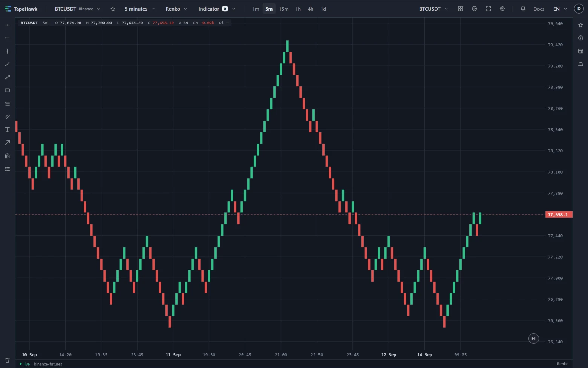The image size is (588, 368).
Task: Enter fullscreen mode
Action: pyautogui.click(x=488, y=9)
